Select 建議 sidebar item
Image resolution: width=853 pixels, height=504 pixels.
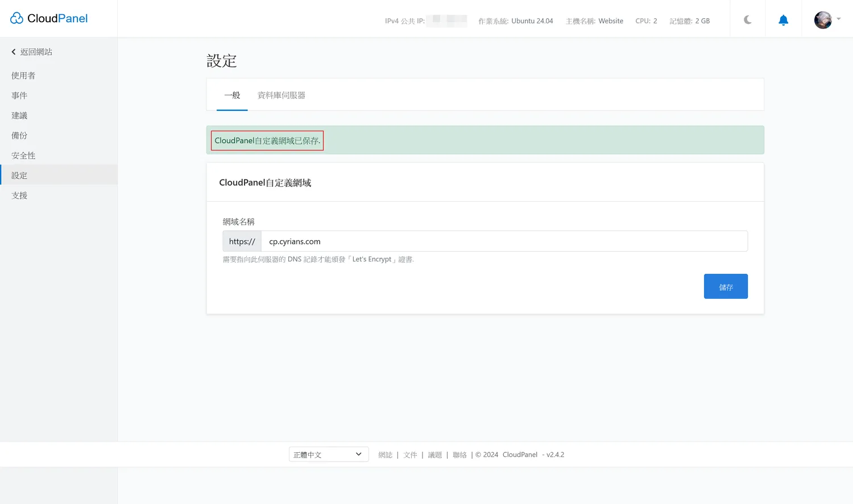coord(19,115)
